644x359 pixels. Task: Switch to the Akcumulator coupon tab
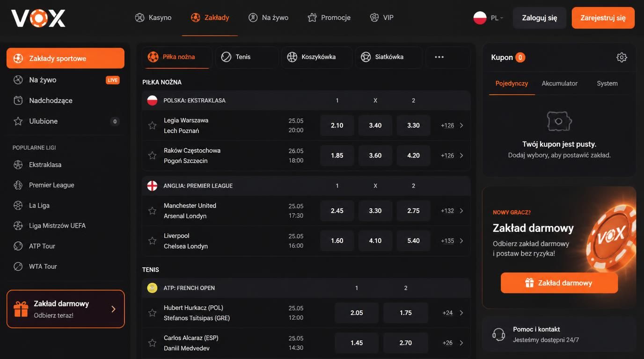[560, 83]
